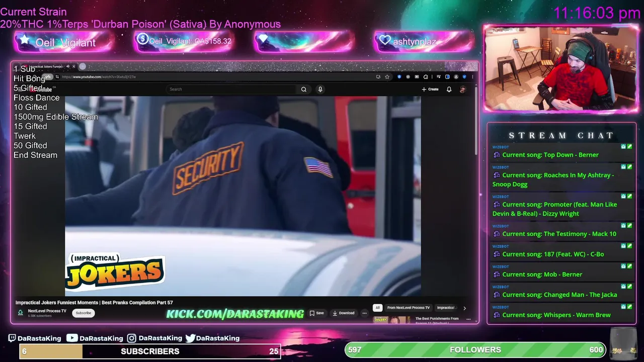644x362 pixels.
Task: Click the sword badge on Whispers - Warm Brew message
Action: (x=629, y=307)
